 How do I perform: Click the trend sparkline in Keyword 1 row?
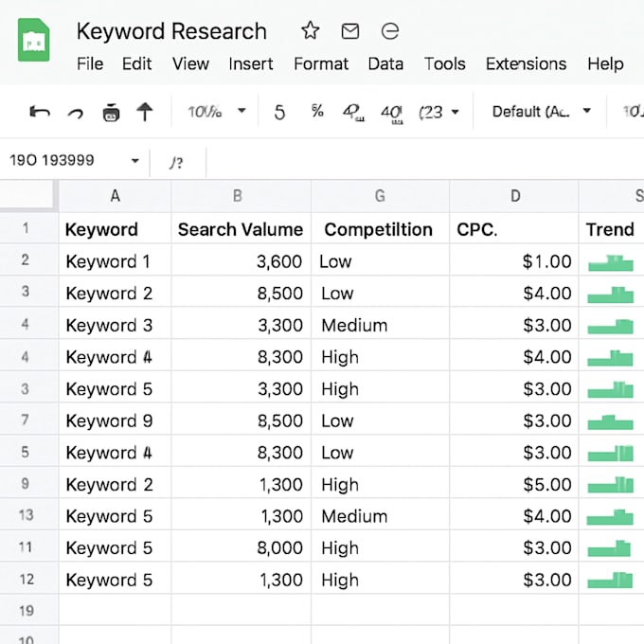click(x=611, y=263)
